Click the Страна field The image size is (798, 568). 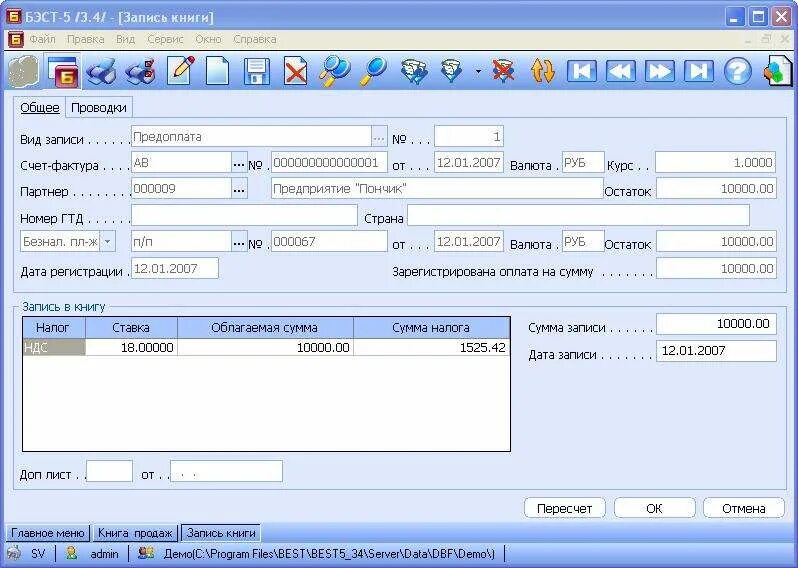(578, 215)
